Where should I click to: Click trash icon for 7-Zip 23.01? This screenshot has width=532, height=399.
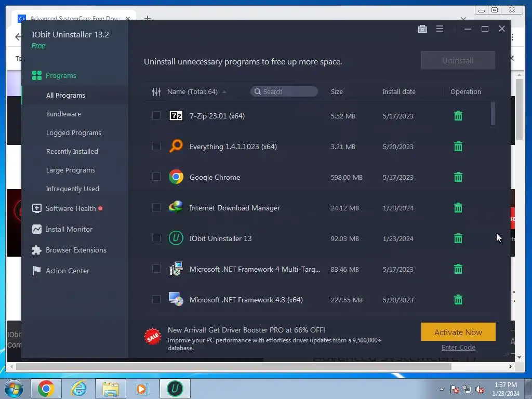[458, 116]
